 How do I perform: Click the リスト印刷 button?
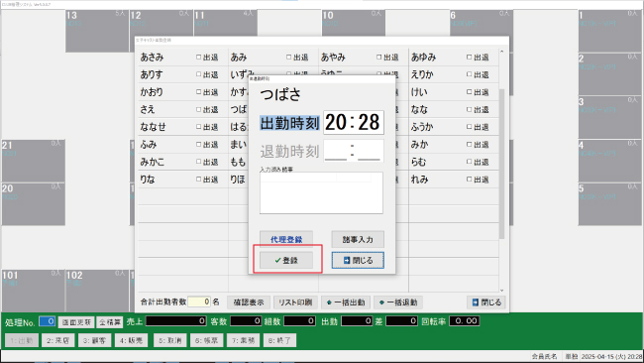click(x=295, y=302)
